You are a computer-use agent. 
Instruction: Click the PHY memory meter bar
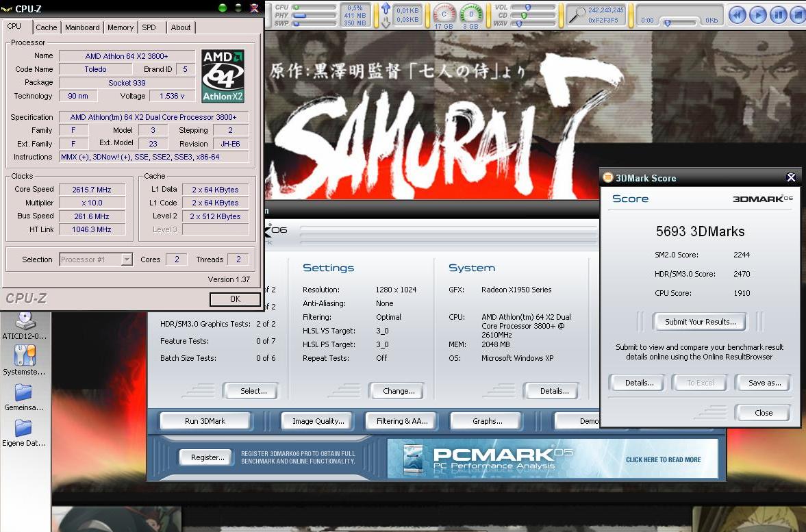(314, 16)
